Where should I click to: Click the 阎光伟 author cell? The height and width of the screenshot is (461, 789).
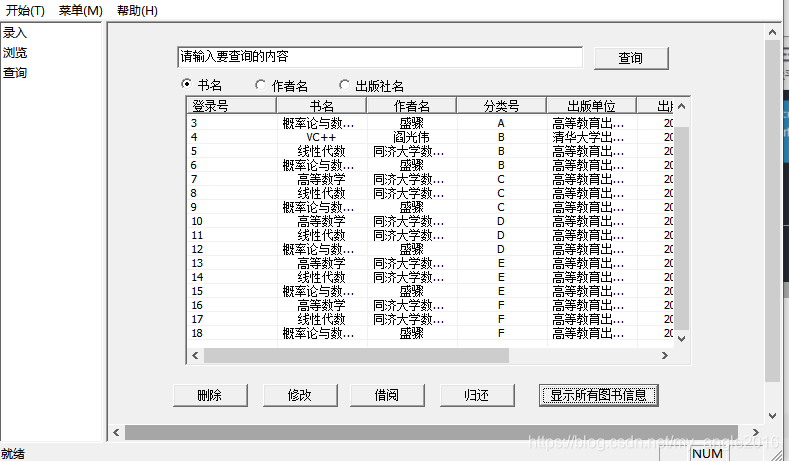[x=411, y=137]
